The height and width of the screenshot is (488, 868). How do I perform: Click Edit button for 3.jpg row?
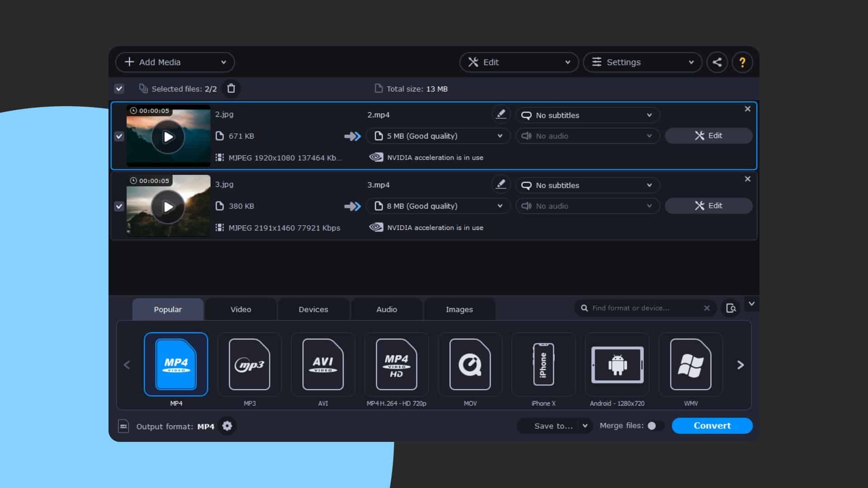coord(708,206)
